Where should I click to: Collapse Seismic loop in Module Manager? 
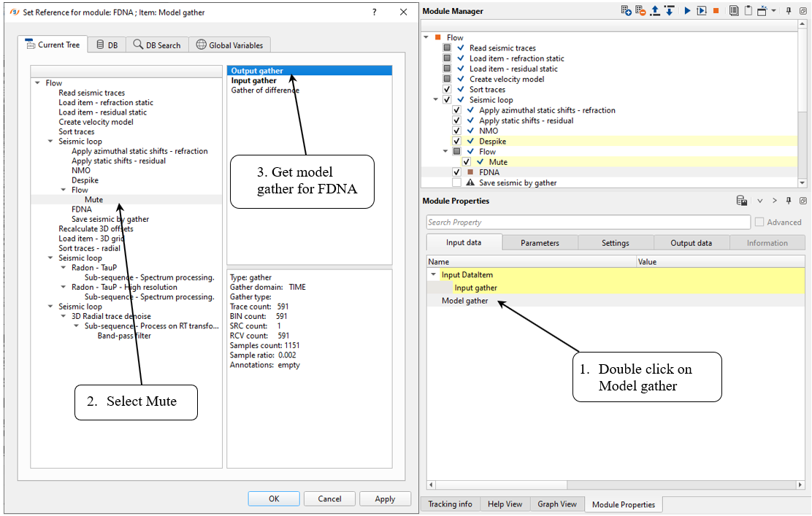click(437, 100)
